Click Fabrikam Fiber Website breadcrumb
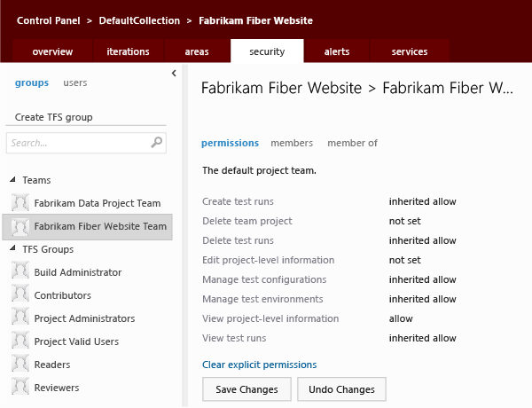Image resolution: width=532 pixels, height=408 pixels. tap(256, 20)
